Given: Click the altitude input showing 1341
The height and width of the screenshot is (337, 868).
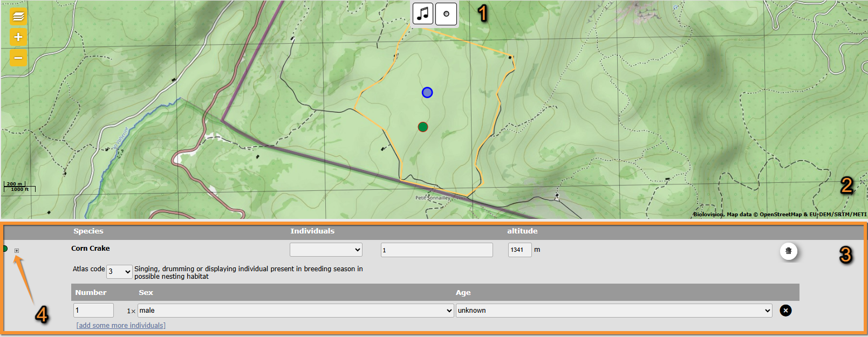Looking at the screenshot, I should coord(520,250).
